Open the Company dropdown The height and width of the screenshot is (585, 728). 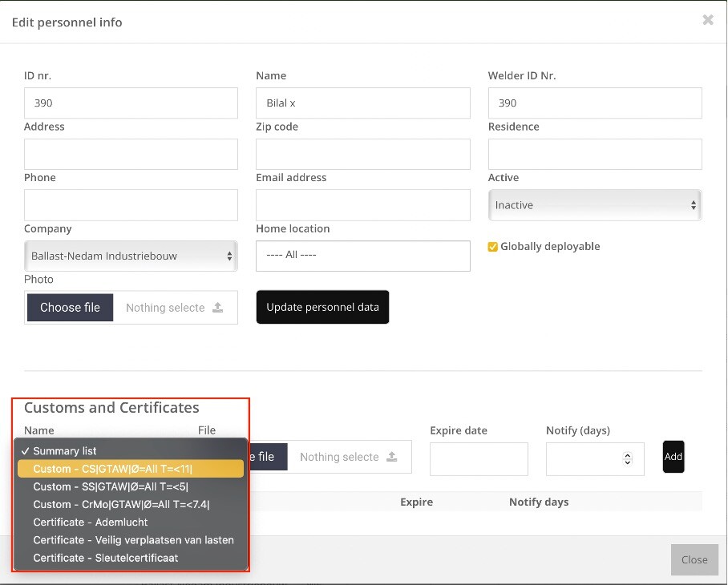(131, 256)
